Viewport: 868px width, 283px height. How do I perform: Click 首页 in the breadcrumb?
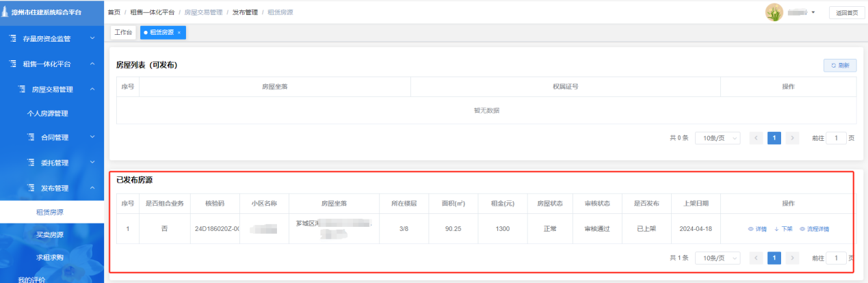click(114, 13)
